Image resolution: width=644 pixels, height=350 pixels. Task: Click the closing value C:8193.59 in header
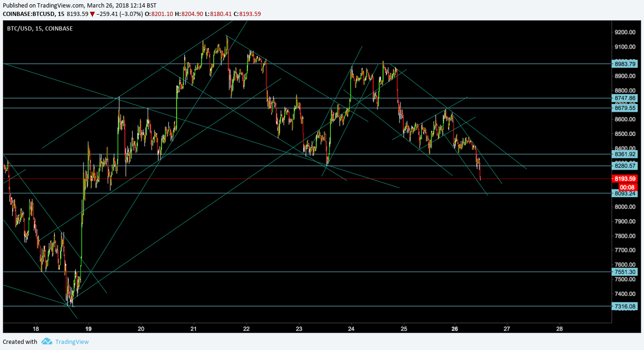coord(243,14)
